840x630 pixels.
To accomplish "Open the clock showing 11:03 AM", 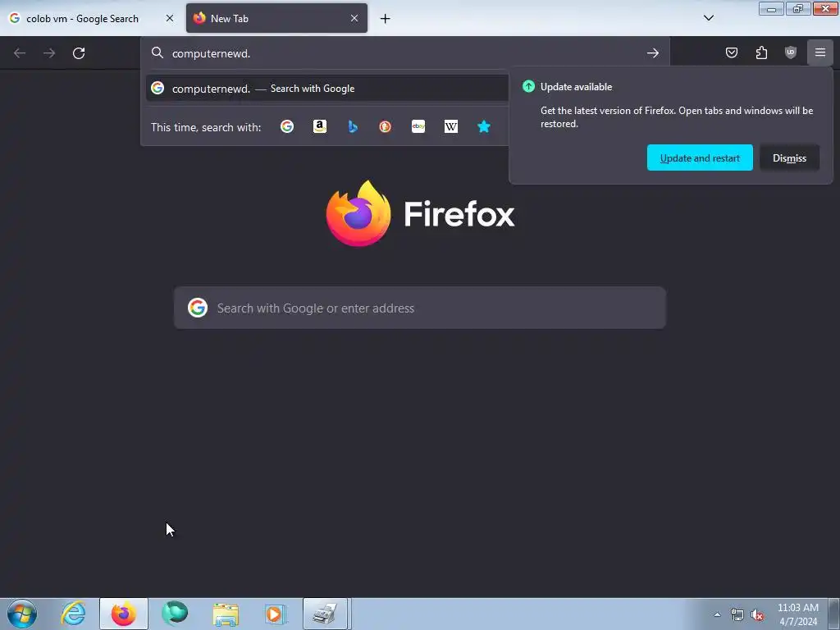I will point(797,614).
